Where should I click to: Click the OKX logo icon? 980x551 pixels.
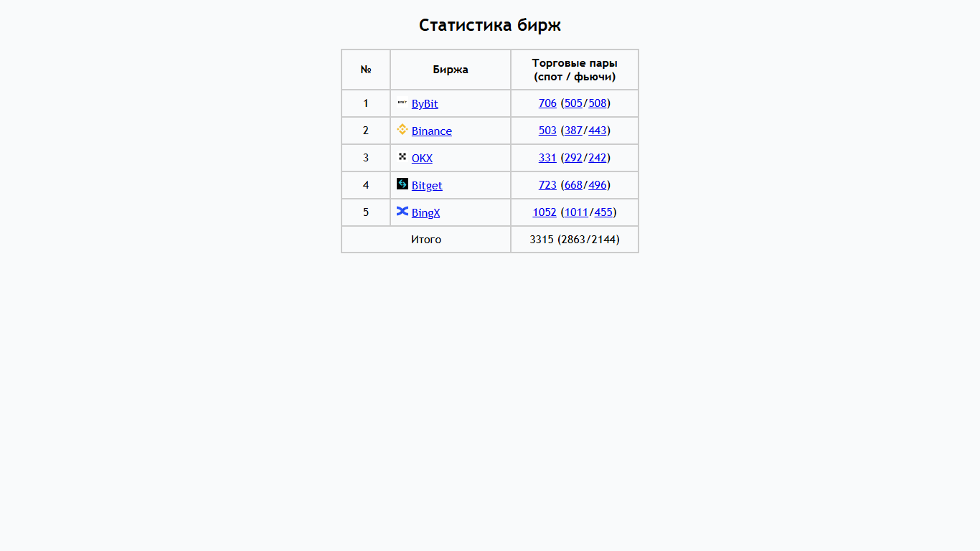[x=402, y=156]
